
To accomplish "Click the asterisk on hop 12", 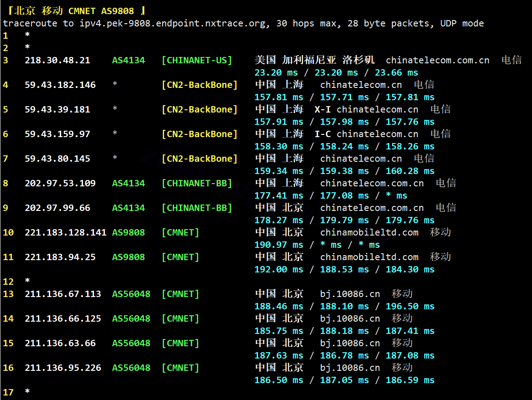I will 27,281.
